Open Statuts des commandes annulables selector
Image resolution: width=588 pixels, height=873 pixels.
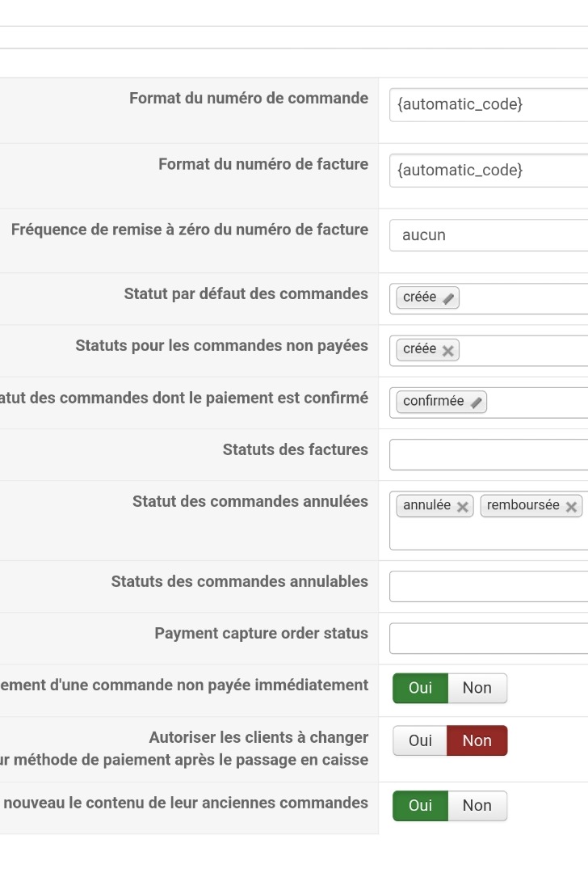[x=489, y=586]
